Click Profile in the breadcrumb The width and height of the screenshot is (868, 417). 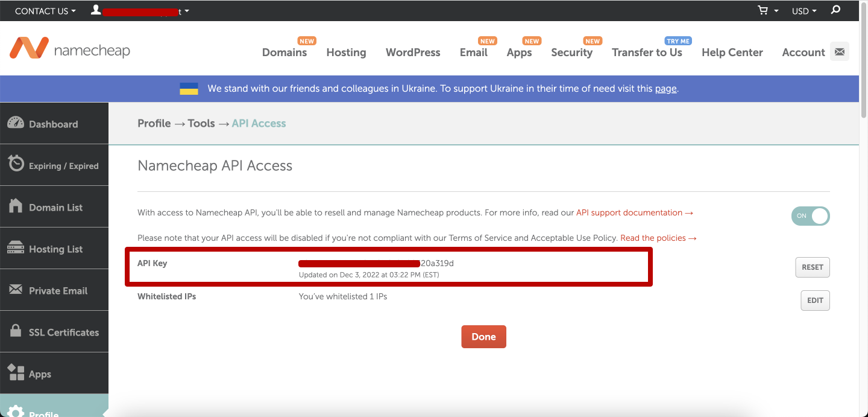[x=154, y=123]
